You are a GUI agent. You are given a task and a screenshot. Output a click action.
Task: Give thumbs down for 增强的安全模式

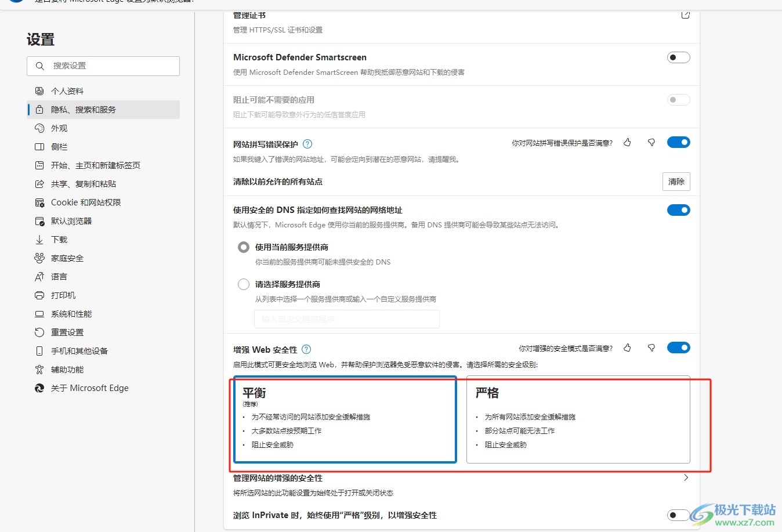pos(651,348)
